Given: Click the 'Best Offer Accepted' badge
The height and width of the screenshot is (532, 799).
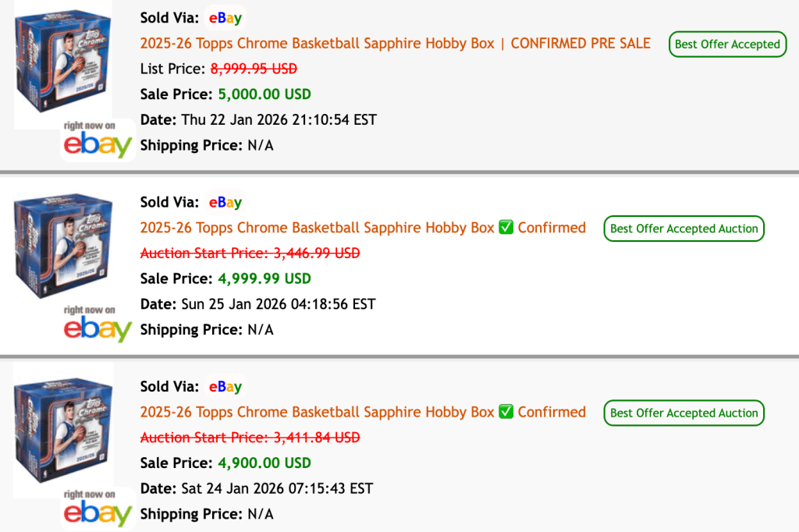Looking at the screenshot, I should [x=727, y=44].
